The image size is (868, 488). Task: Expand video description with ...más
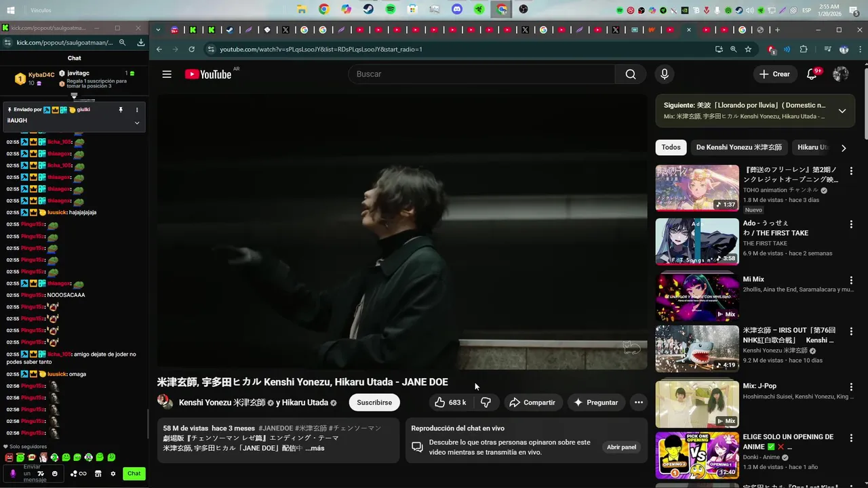point(315,448)
